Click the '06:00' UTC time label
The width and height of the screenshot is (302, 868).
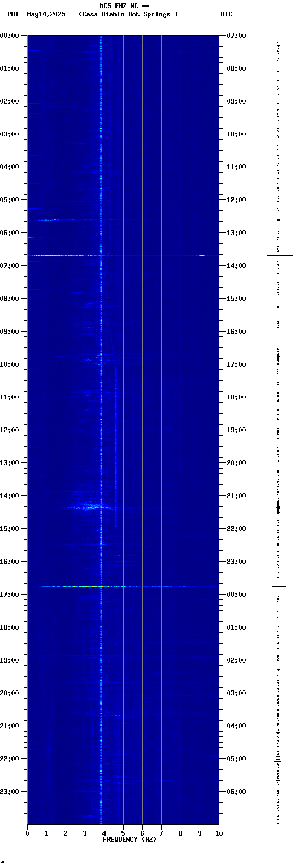pyautogui.click(x=236, y=792)
